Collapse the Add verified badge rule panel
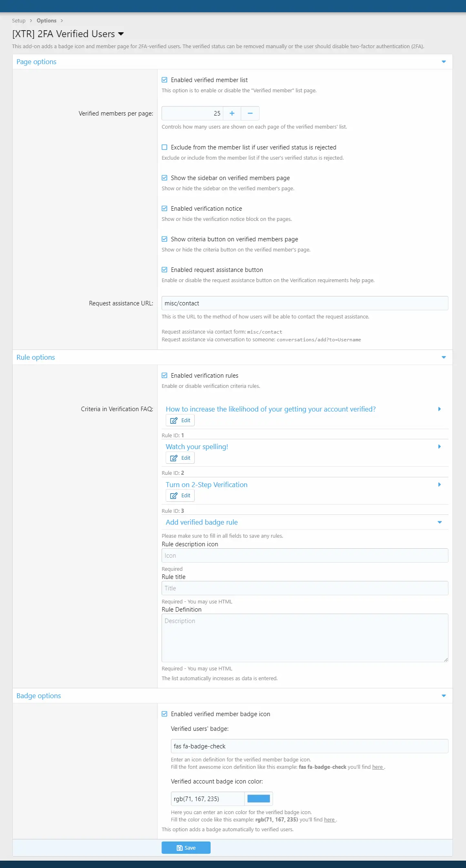 click(439, 522)
